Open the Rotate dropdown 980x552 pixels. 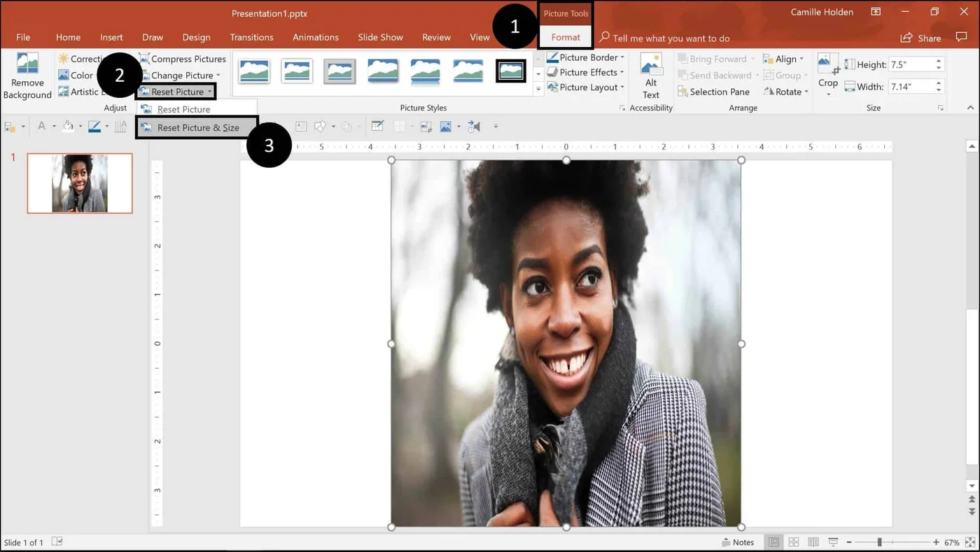(786, 92)
